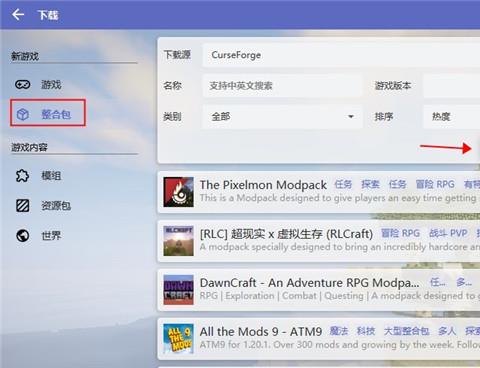Open the 下载源 CurseForge dropdown
The height and width of the screenshot is (368, 480).
point(341,55)
